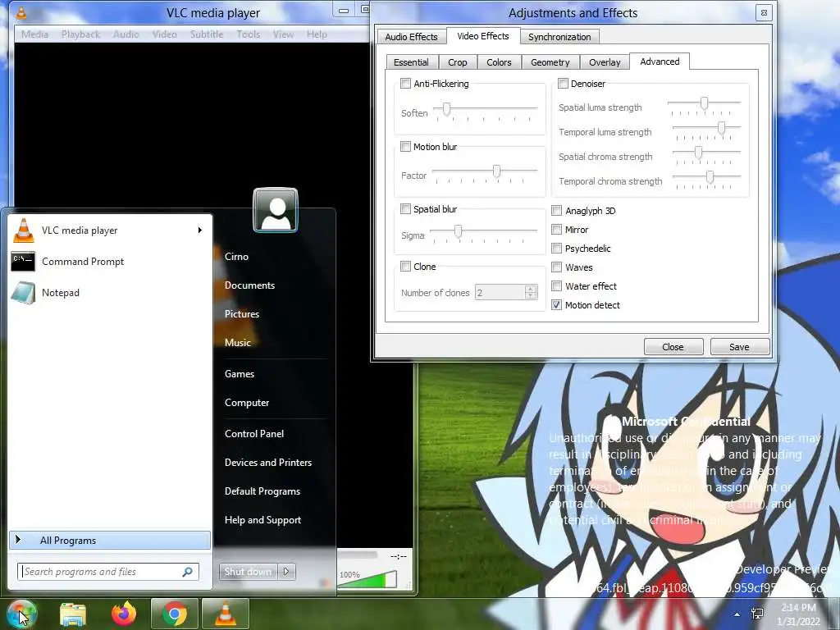
Task: Switch to VLC via its taskbar icon
Action: [226, 614]
